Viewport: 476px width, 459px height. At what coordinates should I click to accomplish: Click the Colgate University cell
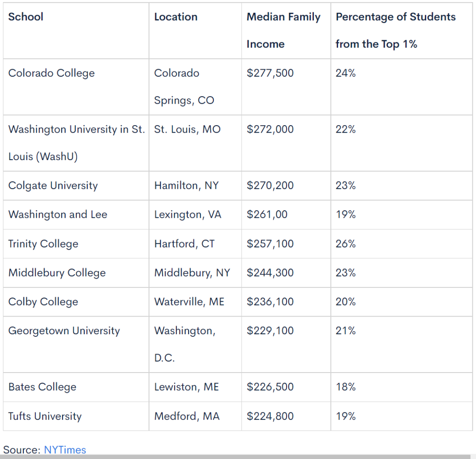click(x=53, y=186)
